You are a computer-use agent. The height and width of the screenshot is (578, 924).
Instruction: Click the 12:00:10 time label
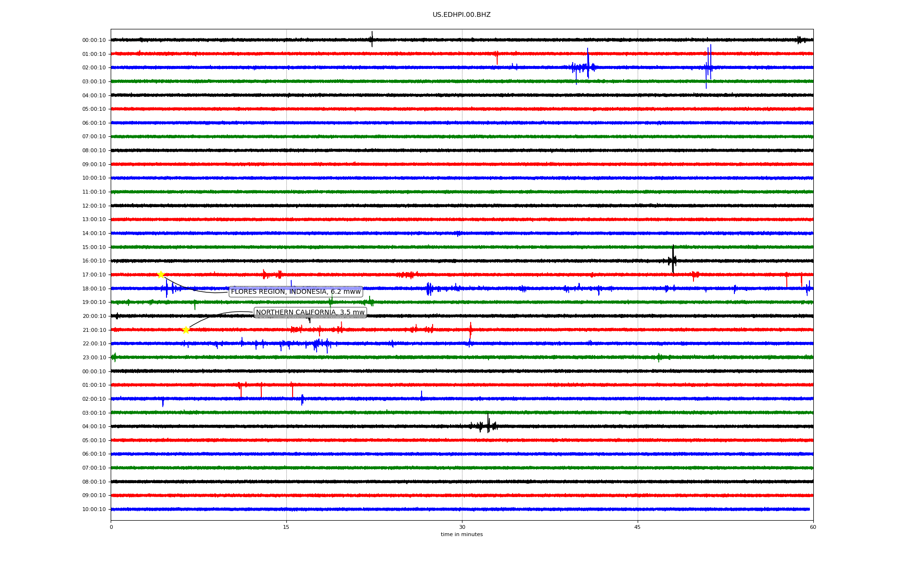[94, 206]
